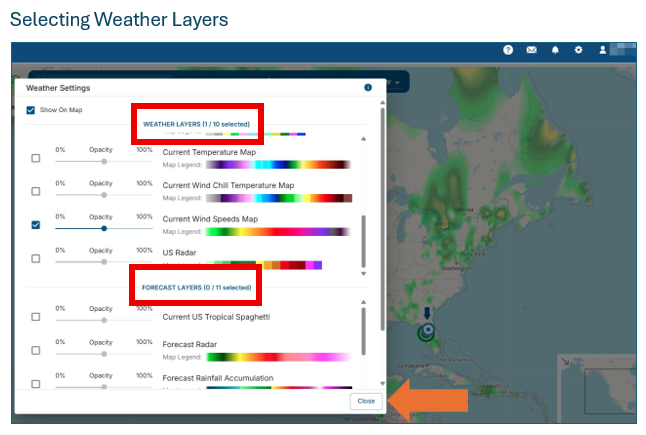Adjust Forecast Radar opacity slider

coord(104,354)
